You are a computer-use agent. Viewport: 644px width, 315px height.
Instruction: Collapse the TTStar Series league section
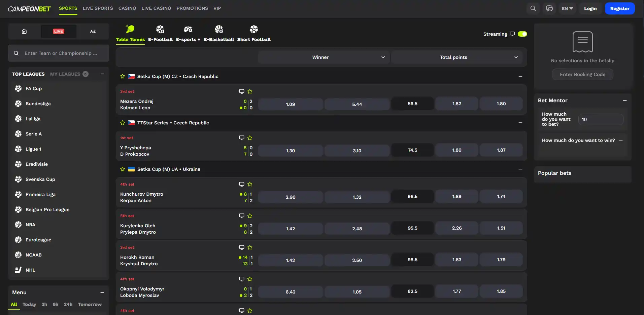pos(520,123)
